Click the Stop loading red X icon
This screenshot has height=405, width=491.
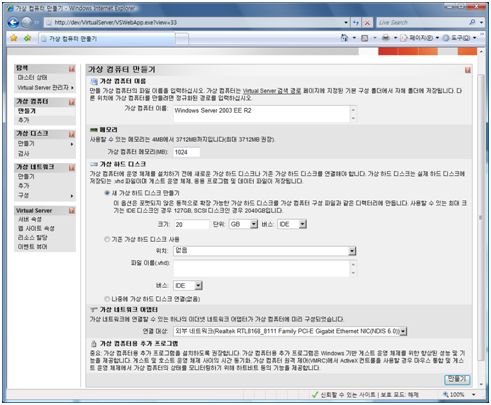tap(367, 23)
